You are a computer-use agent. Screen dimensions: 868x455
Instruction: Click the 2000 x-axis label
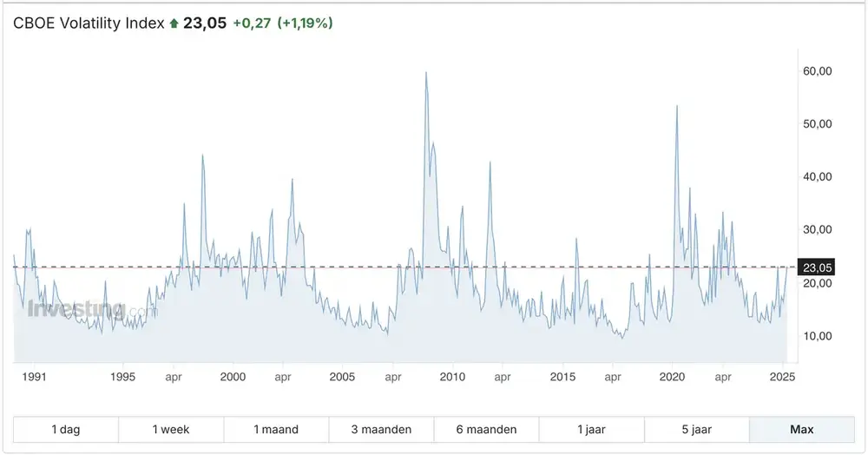coord(233,377)
